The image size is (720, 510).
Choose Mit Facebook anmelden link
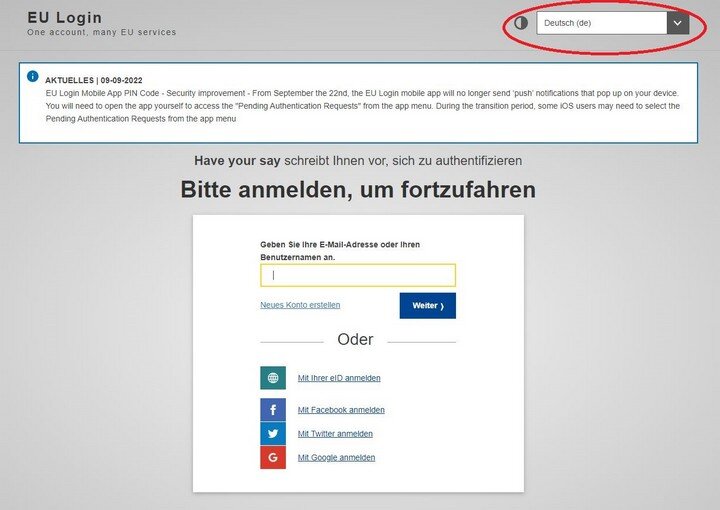pos(341,410)
